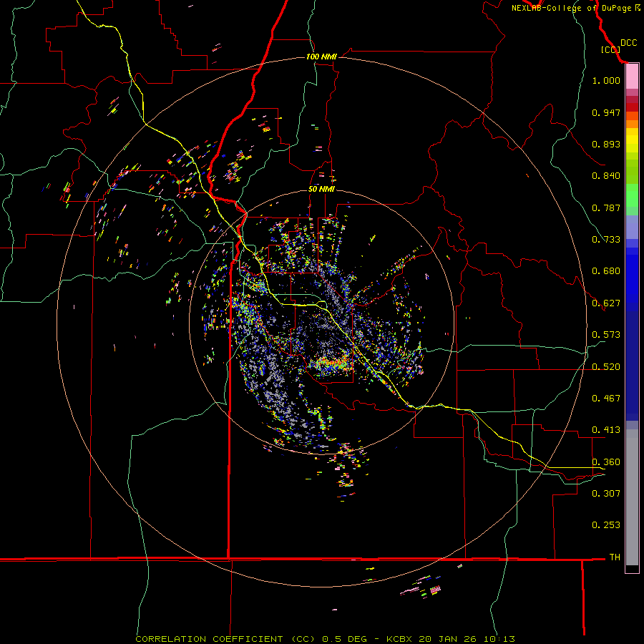The height and width of the screenshot is (644, 644).
Task: Click the 100 NMI range ring label
Action: (x=321, y=57)
